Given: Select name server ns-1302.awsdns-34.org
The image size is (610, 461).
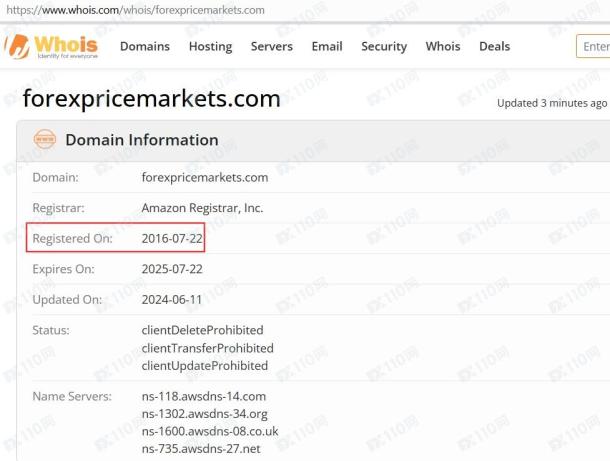Looking at the screenshot, I should (x=205, y=414).
